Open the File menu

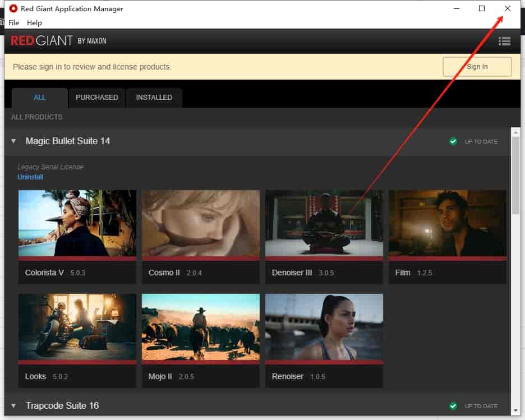pyautogui.click(x=13, y=23)
